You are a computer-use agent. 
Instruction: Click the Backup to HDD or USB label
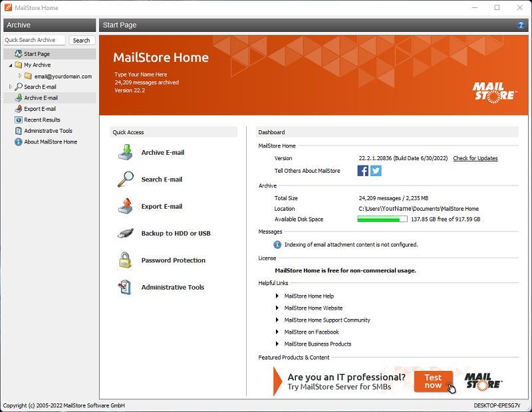coord(176,233)
